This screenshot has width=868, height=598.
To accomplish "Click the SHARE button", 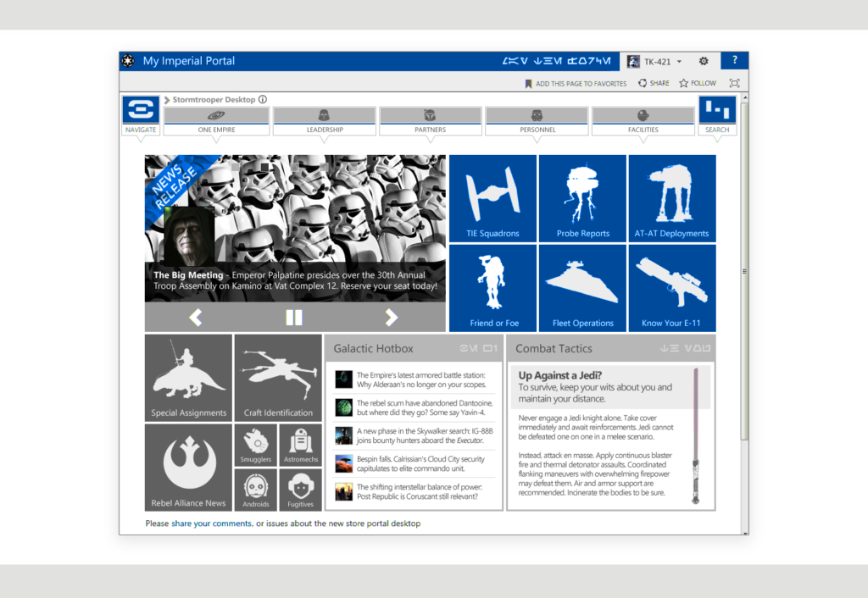I will [654, 83].
